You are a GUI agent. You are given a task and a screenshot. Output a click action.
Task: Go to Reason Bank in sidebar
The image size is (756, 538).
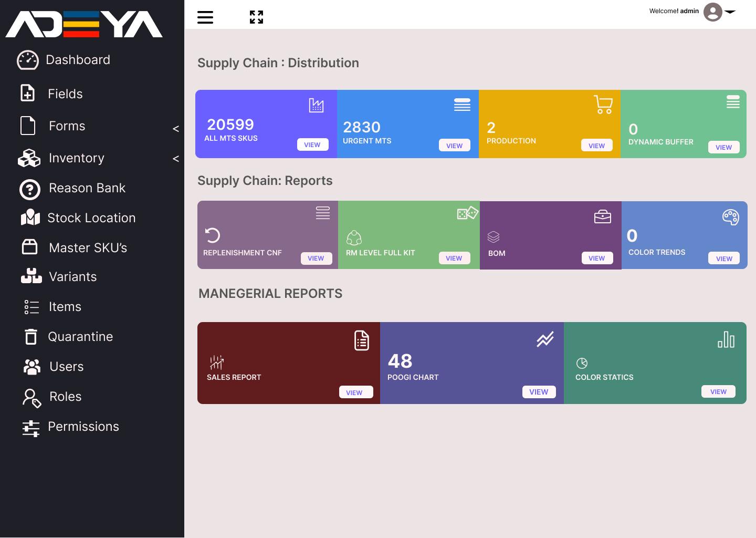point(87,188)
